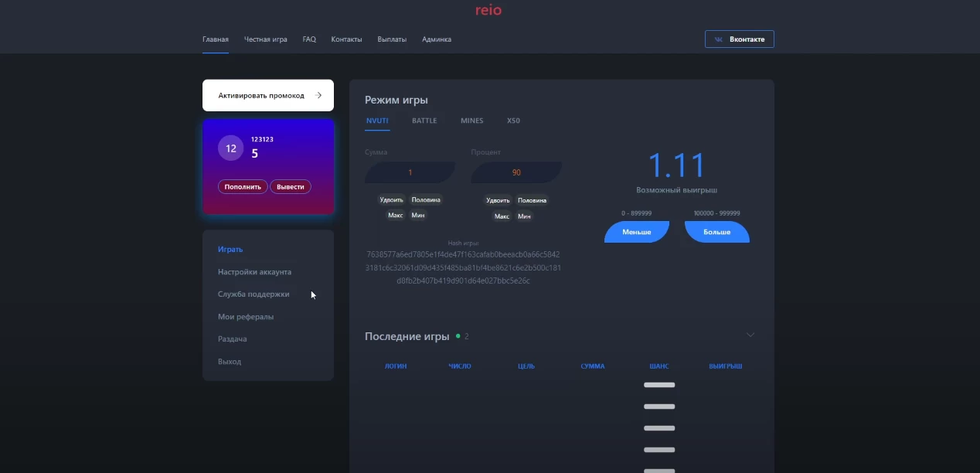
Task: Open the Честная игра page
Action: point(266,39)
